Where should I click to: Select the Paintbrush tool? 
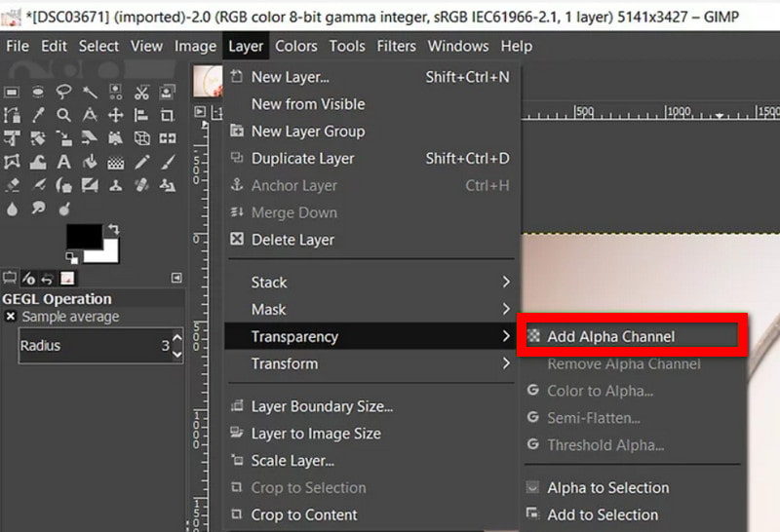click(x=167, y=162)
